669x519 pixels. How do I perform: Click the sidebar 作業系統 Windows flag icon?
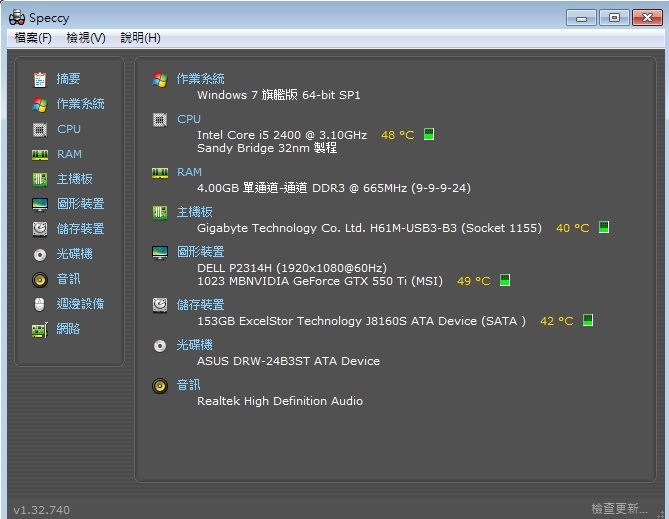[x=40, y=104]
